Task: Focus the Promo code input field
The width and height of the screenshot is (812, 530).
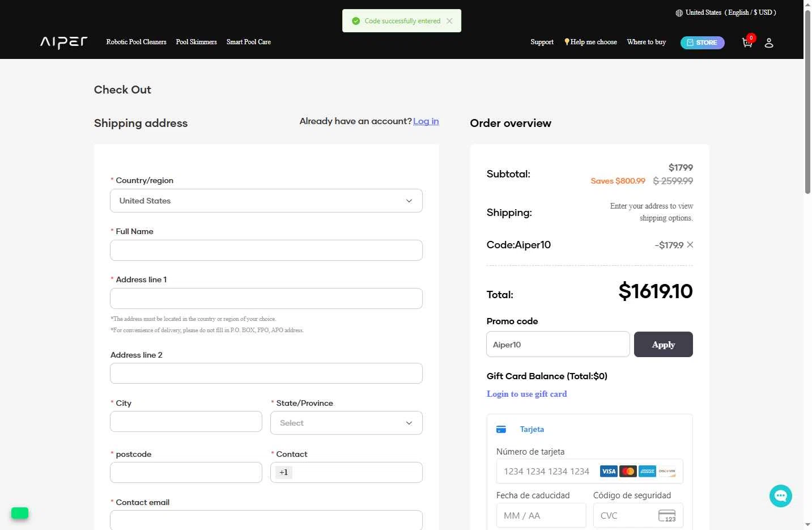Action: coord(558,344)
